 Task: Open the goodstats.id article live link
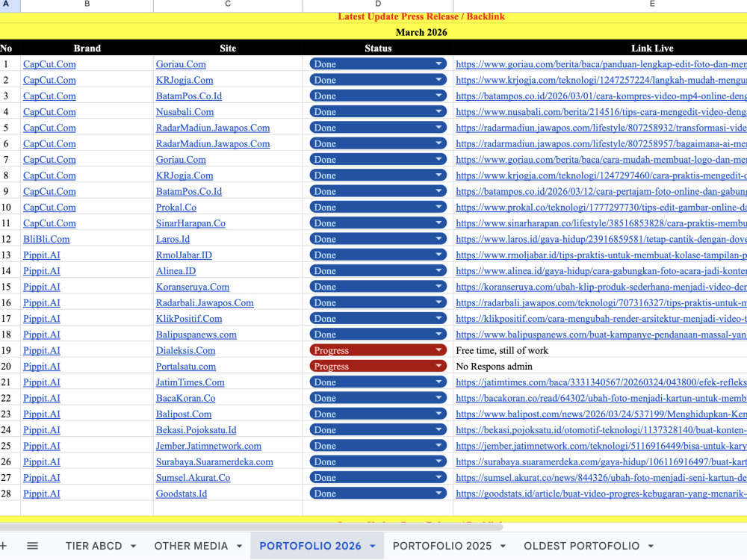tap(601, 494)
